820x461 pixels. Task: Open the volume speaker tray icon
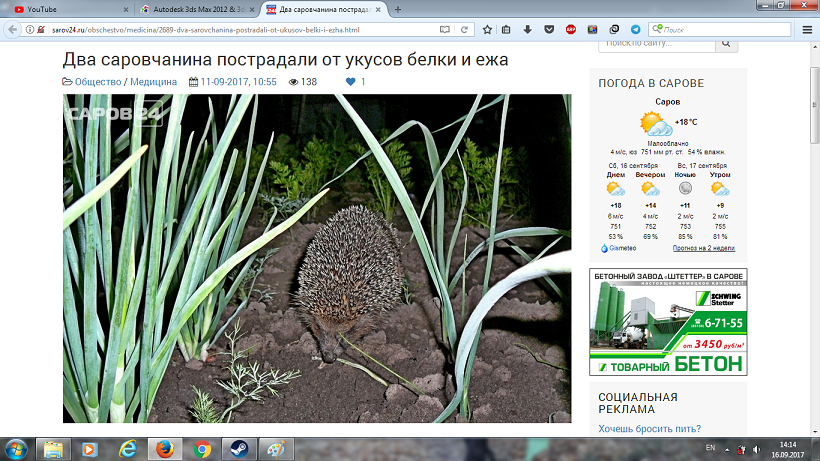756,449
